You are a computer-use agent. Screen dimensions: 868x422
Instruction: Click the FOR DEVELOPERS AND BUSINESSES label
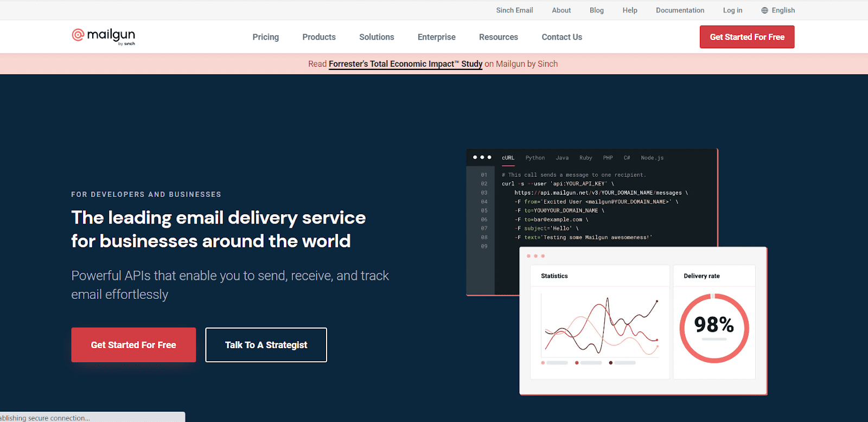tap(146, 194)
